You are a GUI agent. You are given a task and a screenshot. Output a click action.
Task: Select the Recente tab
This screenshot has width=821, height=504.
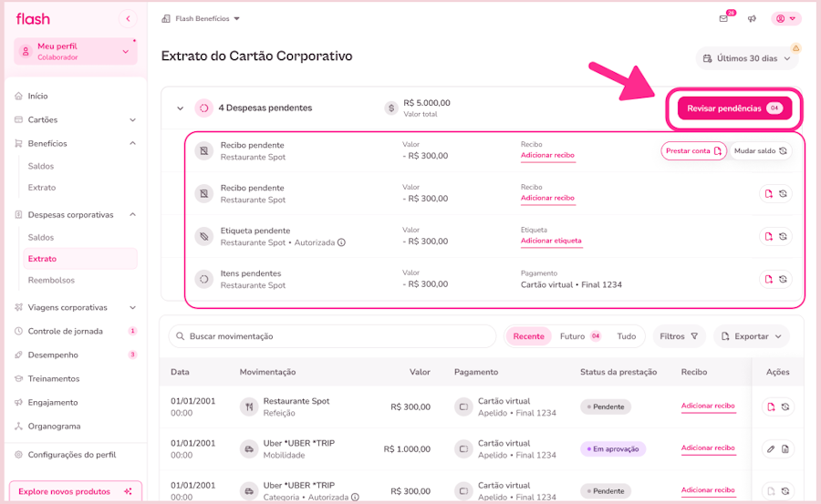pos(528,336)
